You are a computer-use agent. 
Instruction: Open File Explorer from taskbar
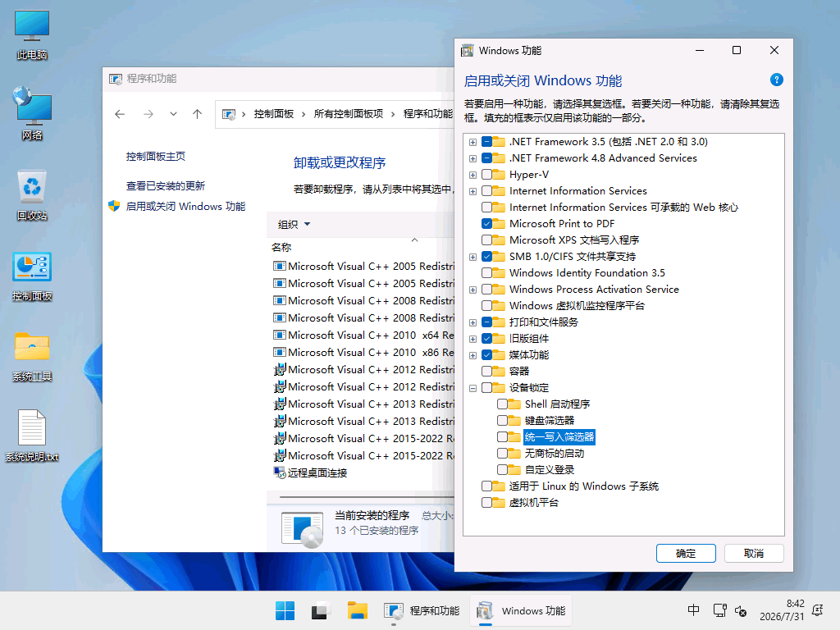tap(357, 610)
